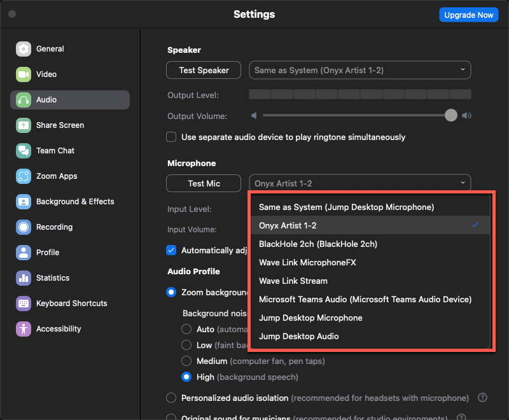
Task: Collapse the Microphone device dropdown
Action: [360, 183]
